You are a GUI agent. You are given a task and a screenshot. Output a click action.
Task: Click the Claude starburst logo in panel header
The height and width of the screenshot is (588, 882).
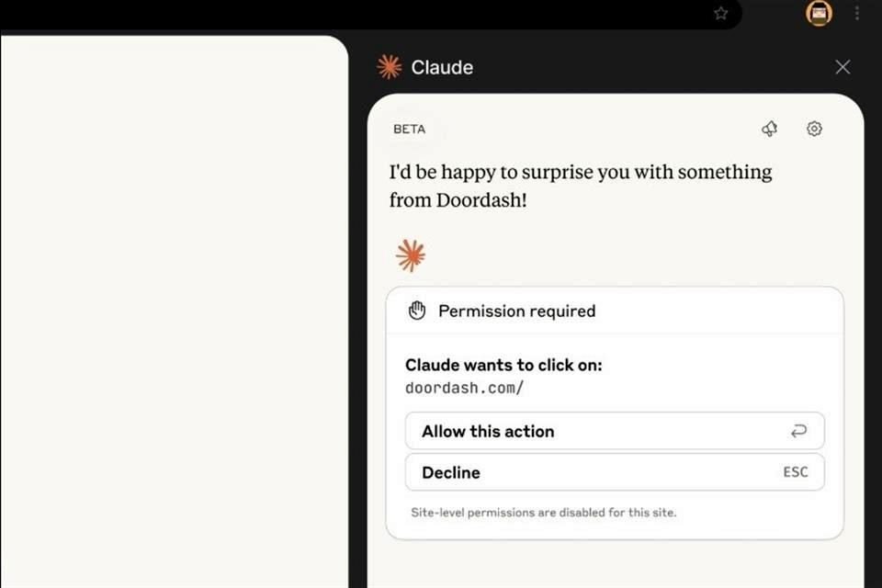point(390,67)
